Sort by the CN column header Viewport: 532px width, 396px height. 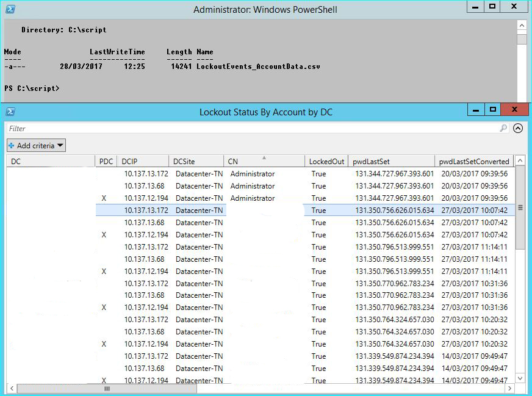[264, 161]
